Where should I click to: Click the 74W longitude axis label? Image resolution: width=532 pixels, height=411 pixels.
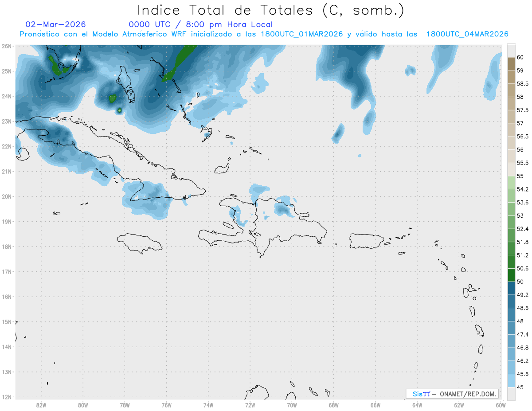[x=208, y=405]
